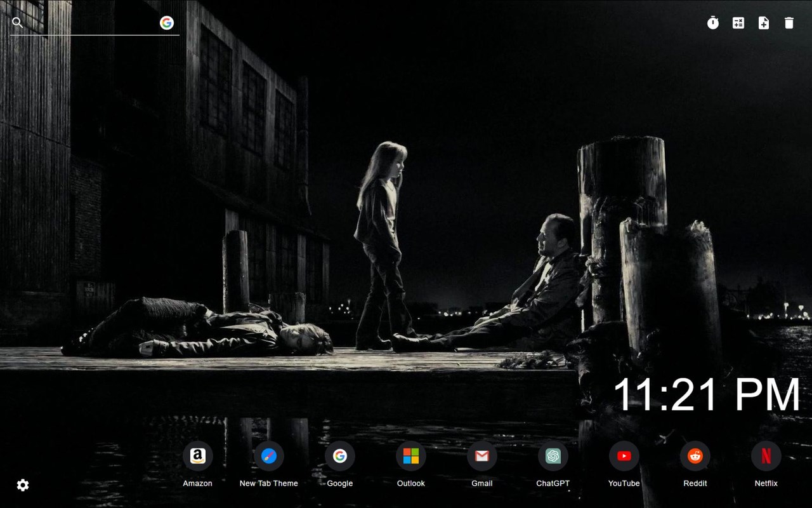
Task: Click the Amazon text label
Action: [x=198, y=483]
